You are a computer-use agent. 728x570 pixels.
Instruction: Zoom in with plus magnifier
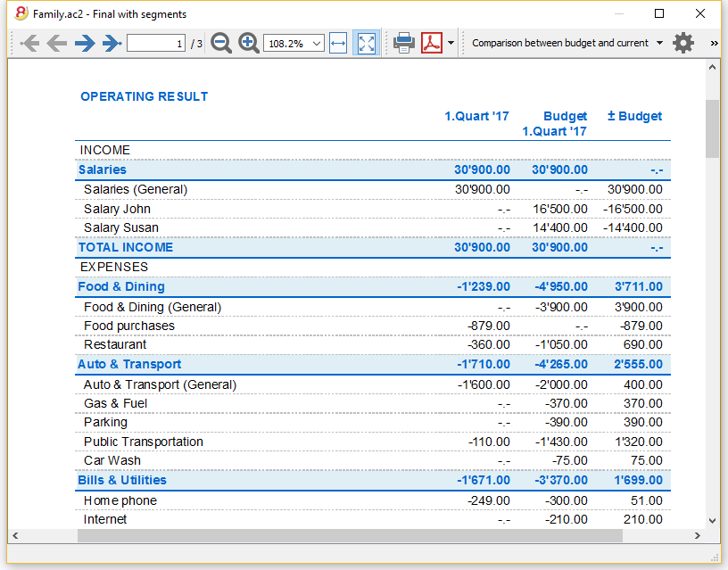tap(248, 43)
